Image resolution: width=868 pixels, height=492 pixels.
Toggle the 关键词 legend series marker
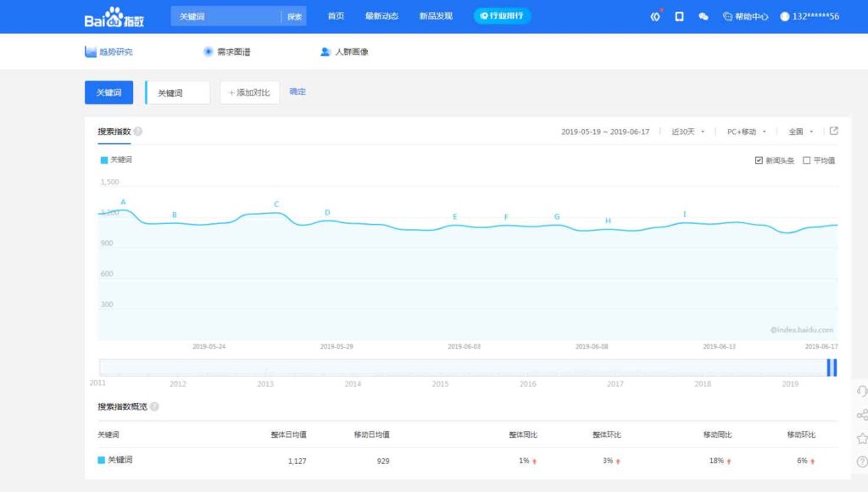coord(104,159)
